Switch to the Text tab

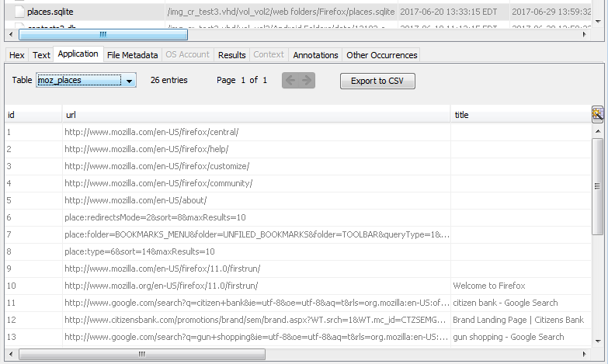click(x=41, y=55)
